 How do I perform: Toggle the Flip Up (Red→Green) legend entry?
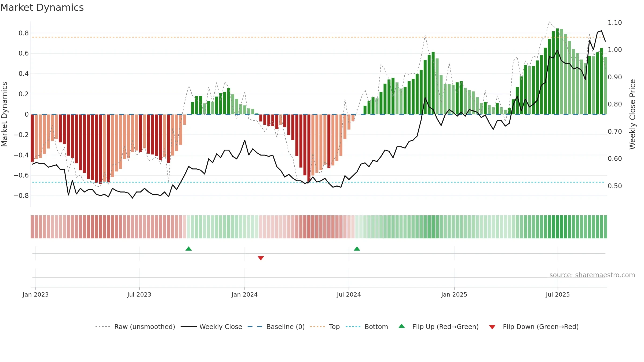pos(438,327)
